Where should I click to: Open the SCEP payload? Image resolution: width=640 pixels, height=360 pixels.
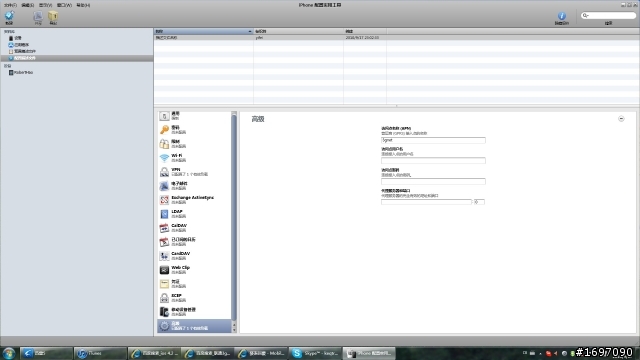pyautogui.click(x=194, y=298)
